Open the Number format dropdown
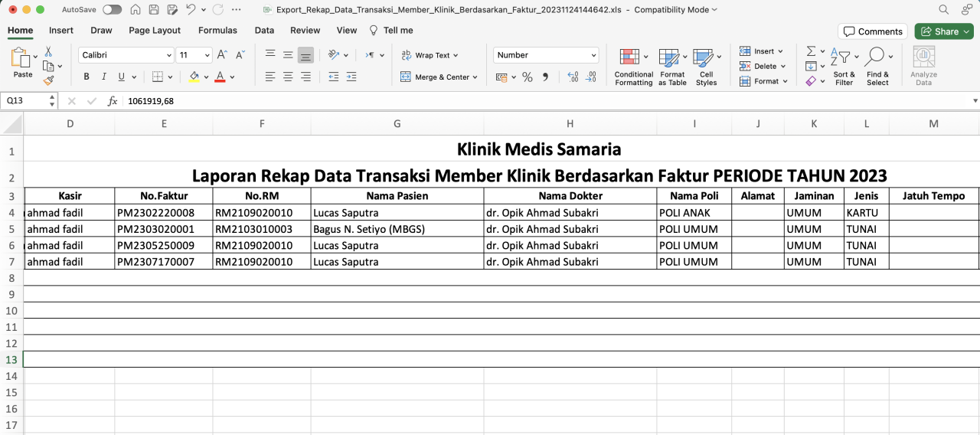The height and width of the screenshot is (435, 980). click(x=593, y=55)
